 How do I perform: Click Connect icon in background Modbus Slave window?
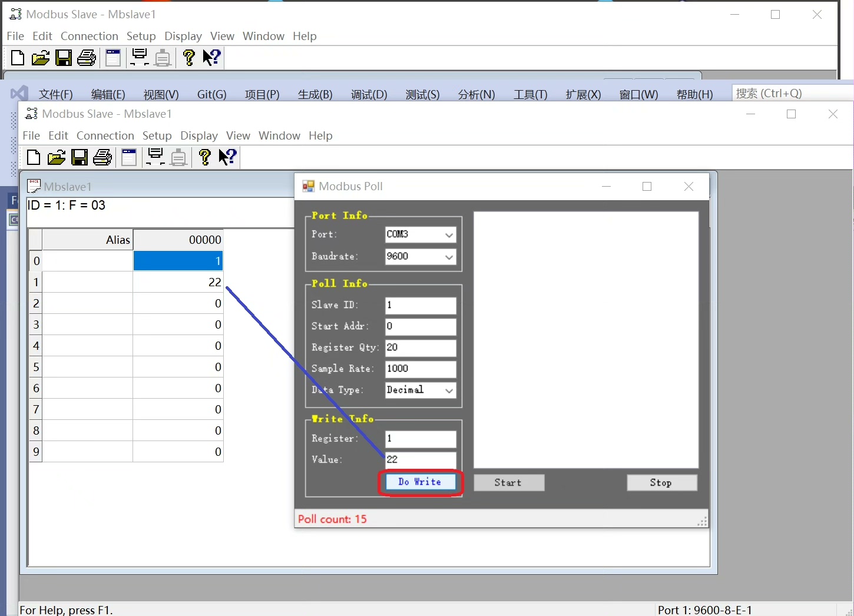click(140, 58)
